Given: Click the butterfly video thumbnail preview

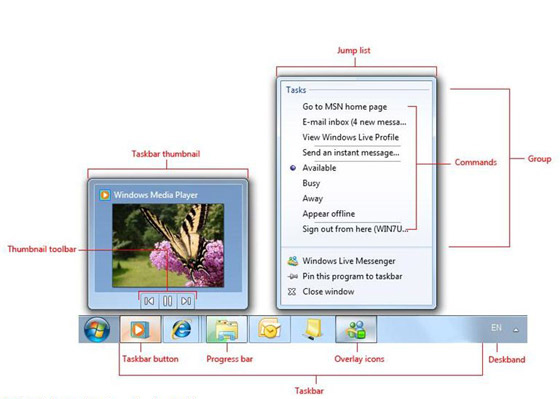Looking at the screenshot, I should point(168,245).
